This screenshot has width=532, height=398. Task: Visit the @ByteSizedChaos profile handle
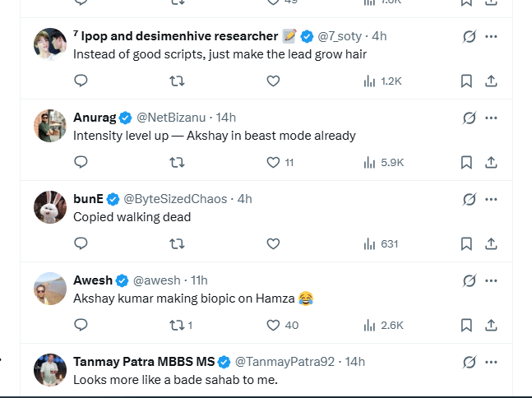coord(176,199)
